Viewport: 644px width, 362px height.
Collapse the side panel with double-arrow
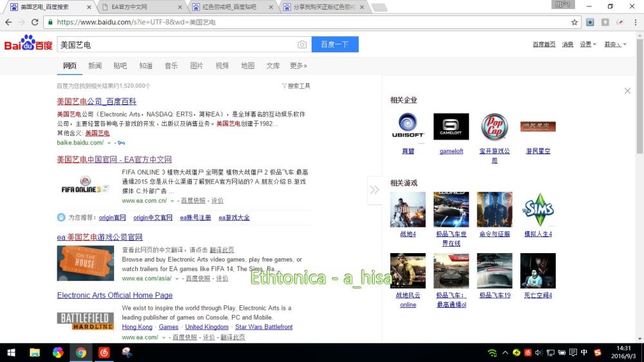(374, 189)
